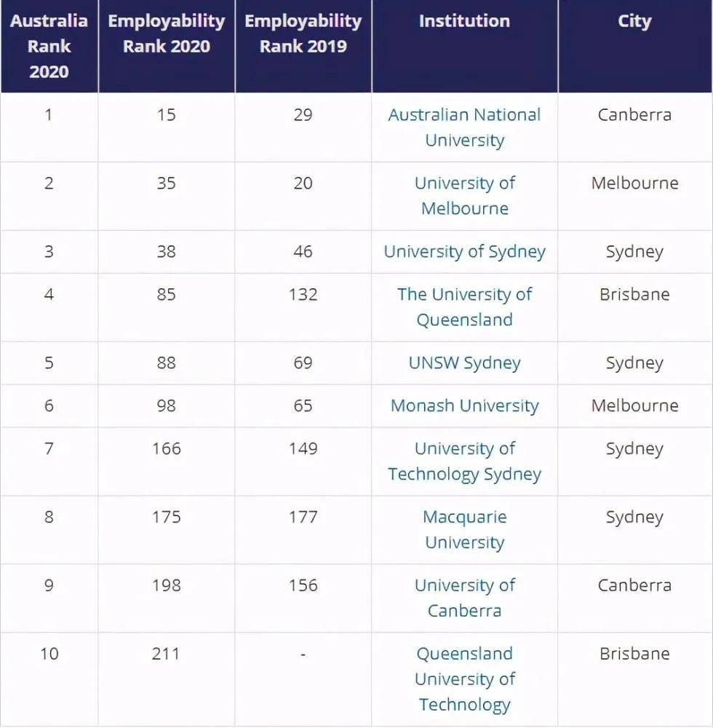Open the University of Canberra link

pyautogui.click(x=464, y=598)
